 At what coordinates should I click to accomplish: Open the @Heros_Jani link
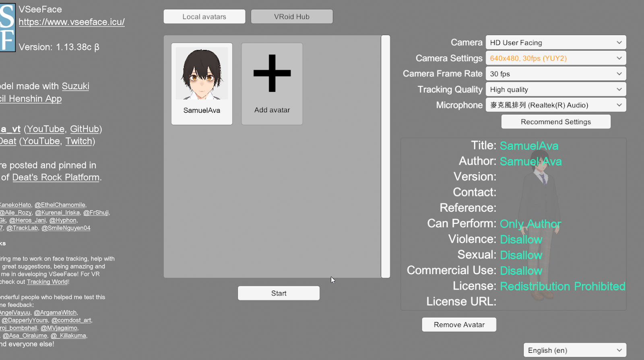[28, 220]
